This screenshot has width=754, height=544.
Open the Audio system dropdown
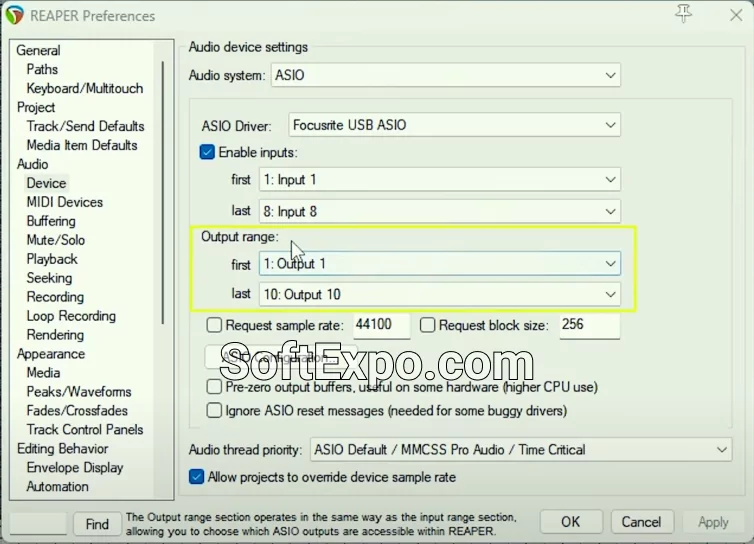pyautogui.click(x=445, y=75)
